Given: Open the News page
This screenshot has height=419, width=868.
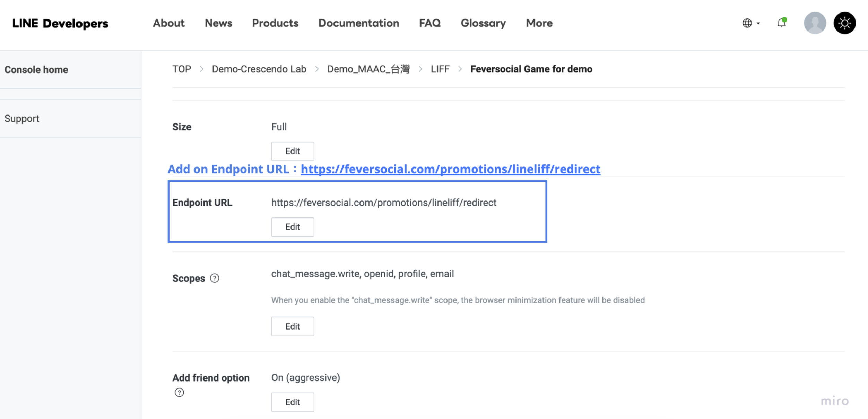Looking at the screenshot, I should click(x=218, y=23).
